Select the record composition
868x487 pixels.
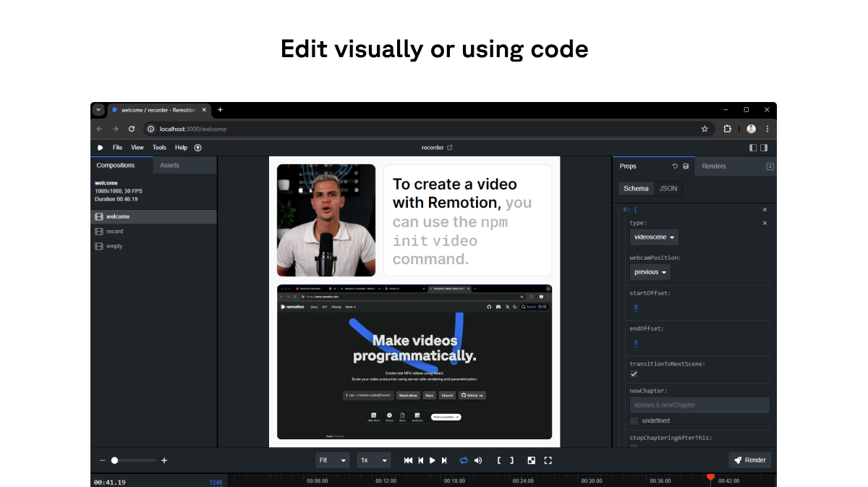(x=153, y=232)
